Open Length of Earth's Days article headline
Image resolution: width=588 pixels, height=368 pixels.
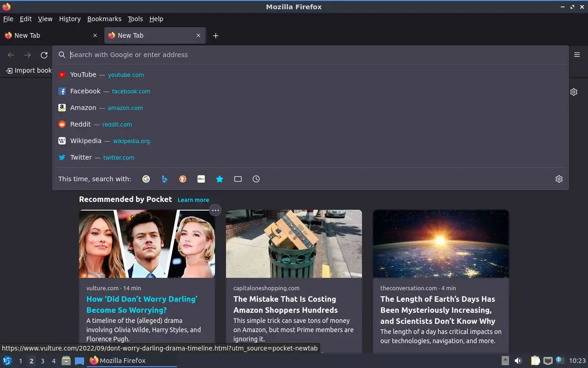tap(438, 310)
